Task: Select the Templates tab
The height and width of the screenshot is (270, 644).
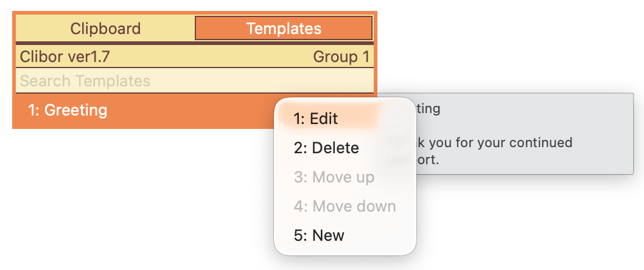Action: coord(284,29)
